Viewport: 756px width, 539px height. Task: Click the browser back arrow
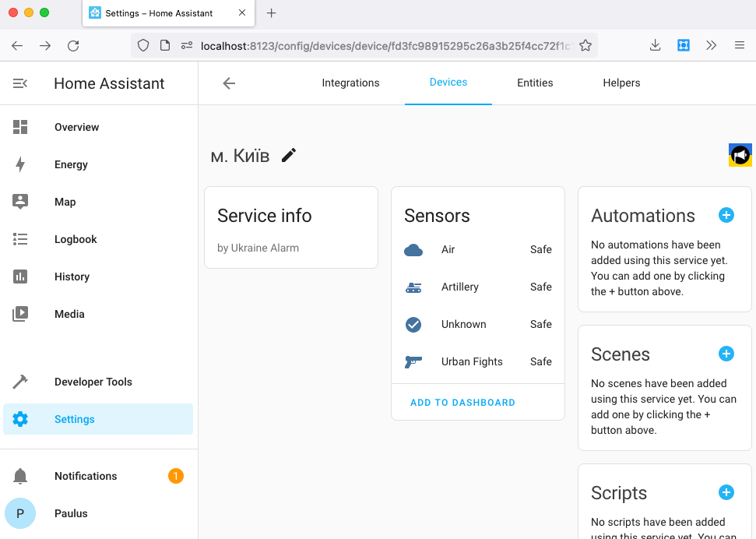coord(17,46)
